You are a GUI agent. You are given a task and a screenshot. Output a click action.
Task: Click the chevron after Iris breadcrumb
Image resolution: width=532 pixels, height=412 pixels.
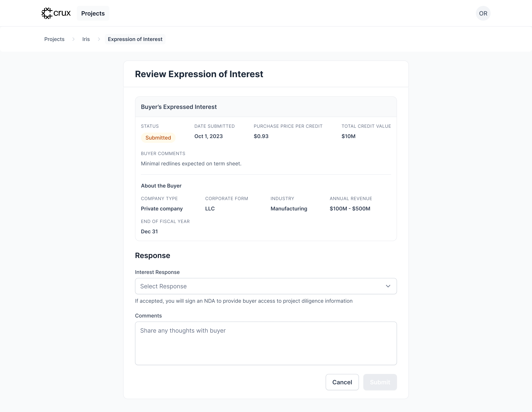pyautogui.click(x=99, y=39)
